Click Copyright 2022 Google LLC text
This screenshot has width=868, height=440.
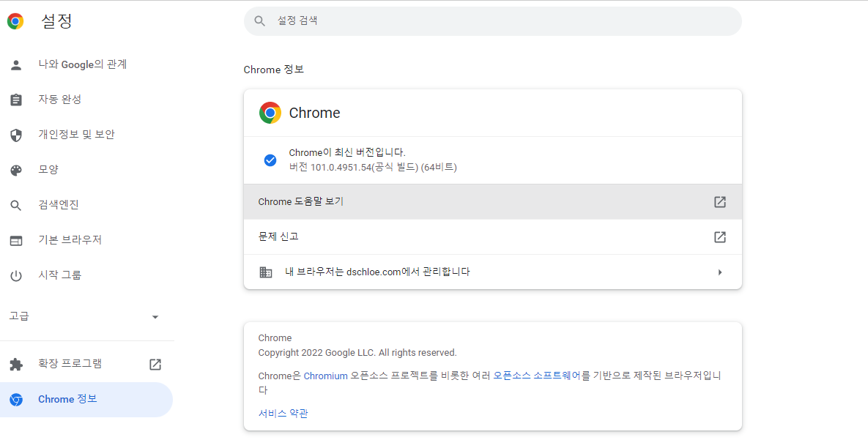point(357,353)
